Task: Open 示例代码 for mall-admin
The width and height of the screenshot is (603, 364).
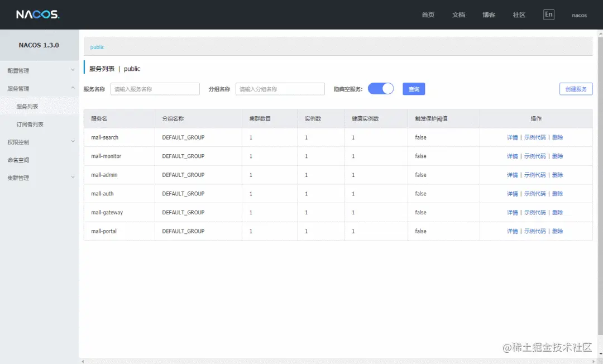Action: (x=535, y=175)
